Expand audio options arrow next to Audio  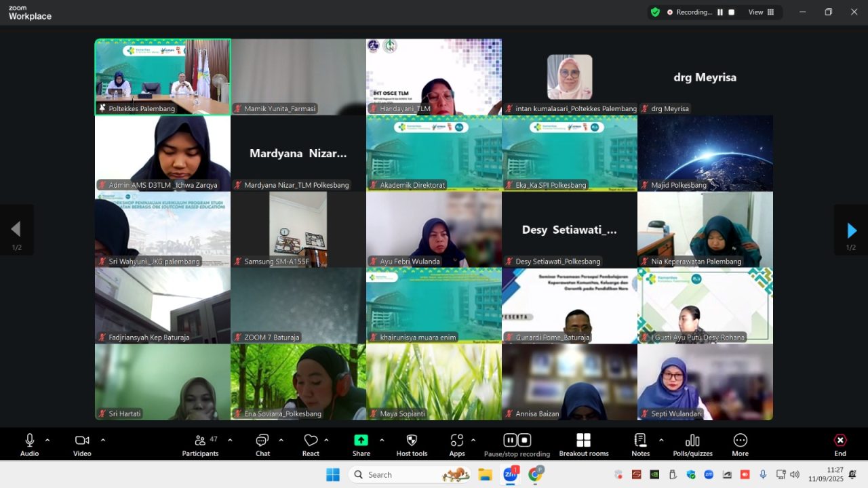(47, 440)
